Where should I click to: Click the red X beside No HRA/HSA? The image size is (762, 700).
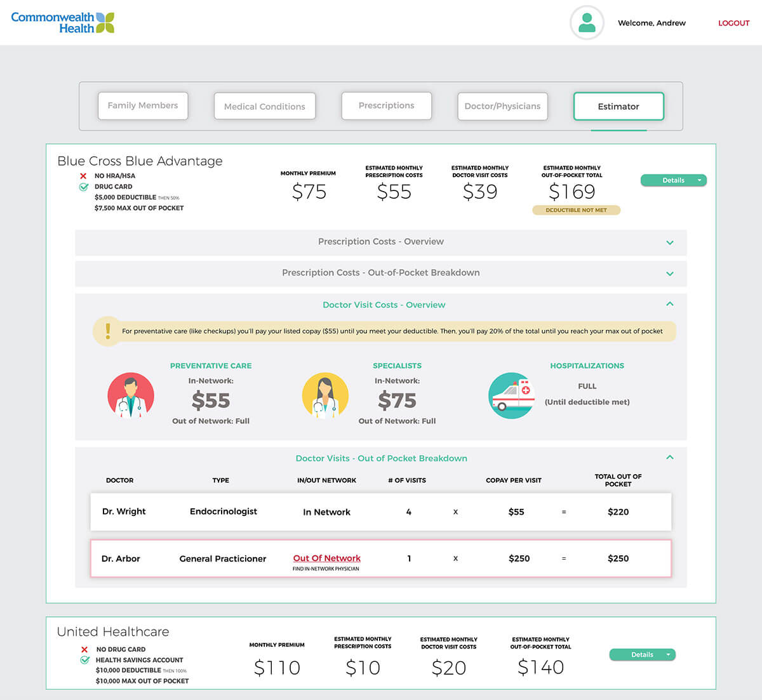(83, 176)
